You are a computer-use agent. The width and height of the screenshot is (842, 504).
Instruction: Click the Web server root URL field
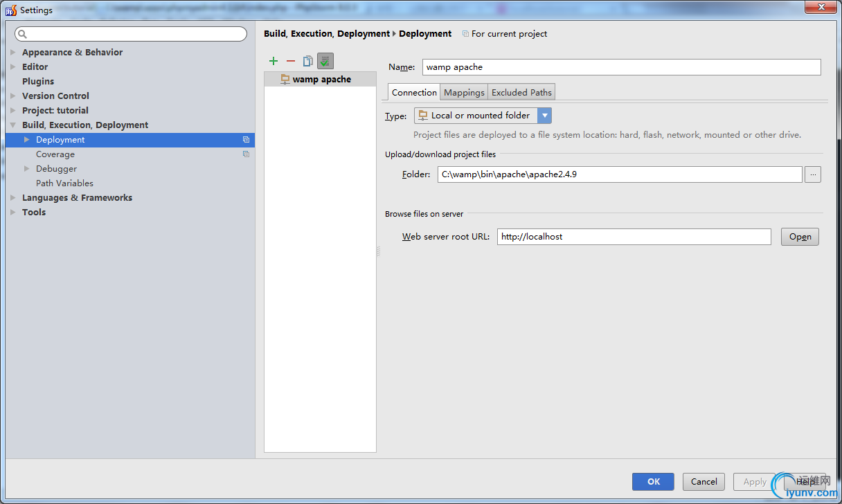[634, 237]
